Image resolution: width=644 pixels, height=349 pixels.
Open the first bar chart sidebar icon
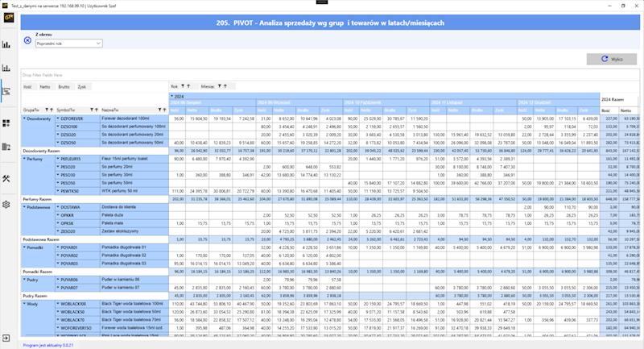[x=6, y=44]
